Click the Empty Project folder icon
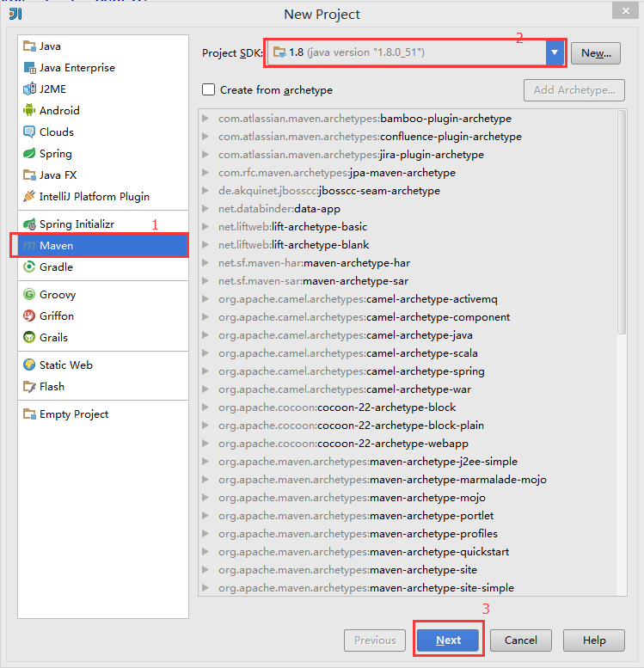Viewport: 644px width, 668px height. [29, 414]
